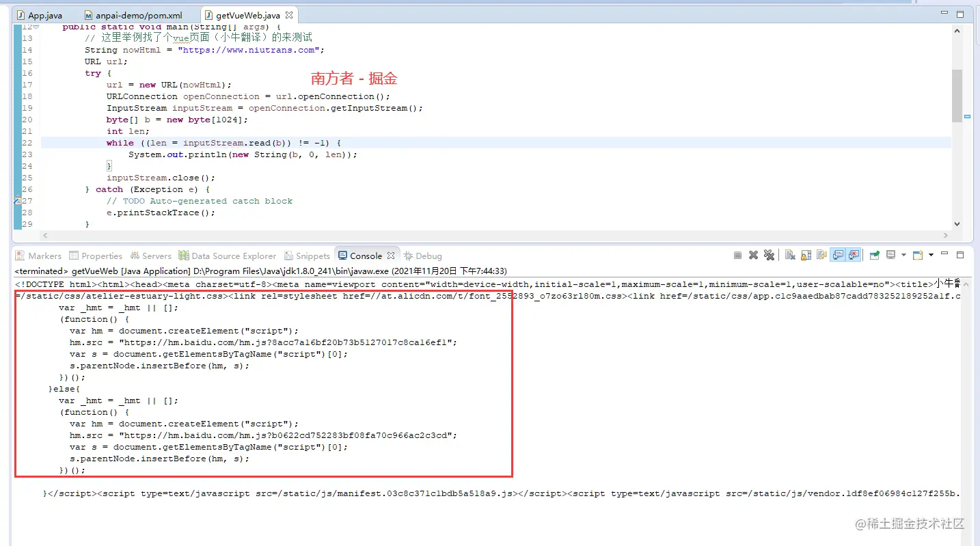The height and width of the screenshot is (546, 980).
Task: Click the 'InputStream inputStream' line
Action: click(265, 108)
